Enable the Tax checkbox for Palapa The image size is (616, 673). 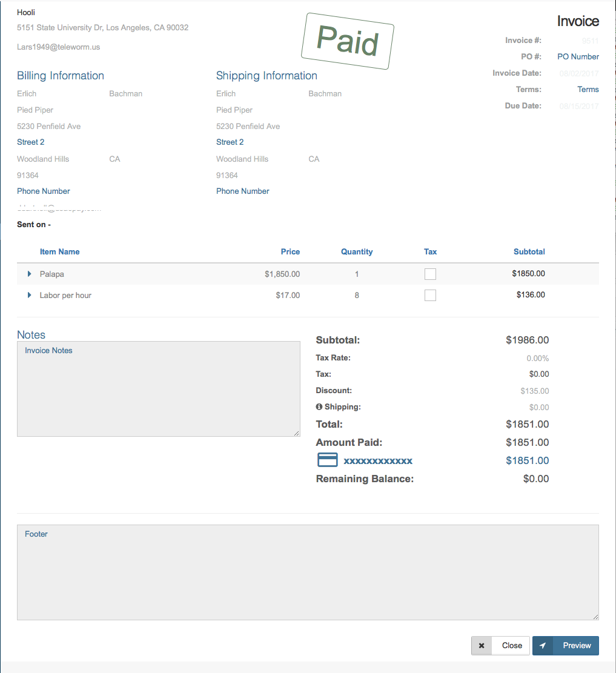point(430,274)
